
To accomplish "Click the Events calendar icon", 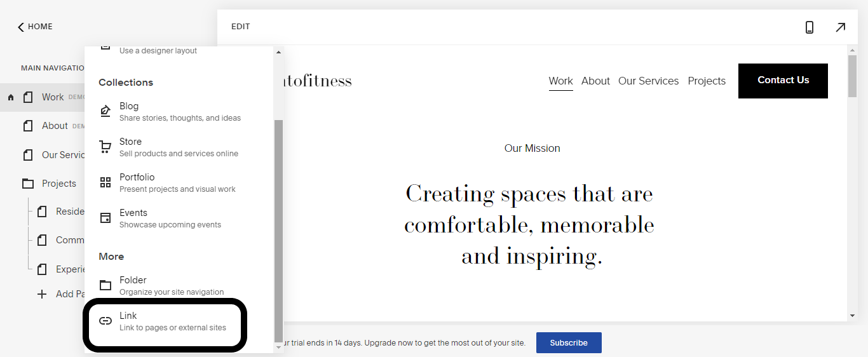I will tap(105, 219).
